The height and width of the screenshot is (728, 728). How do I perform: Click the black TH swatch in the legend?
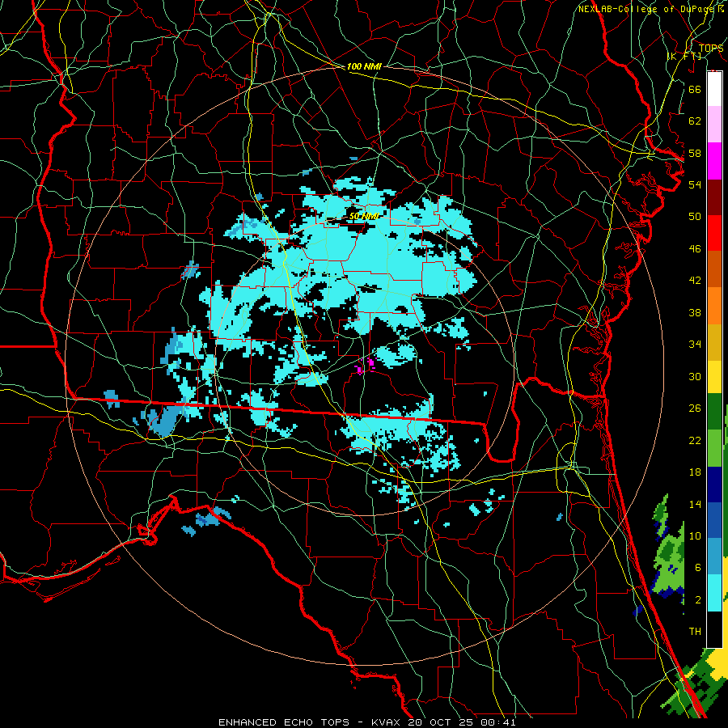[714, 629]
